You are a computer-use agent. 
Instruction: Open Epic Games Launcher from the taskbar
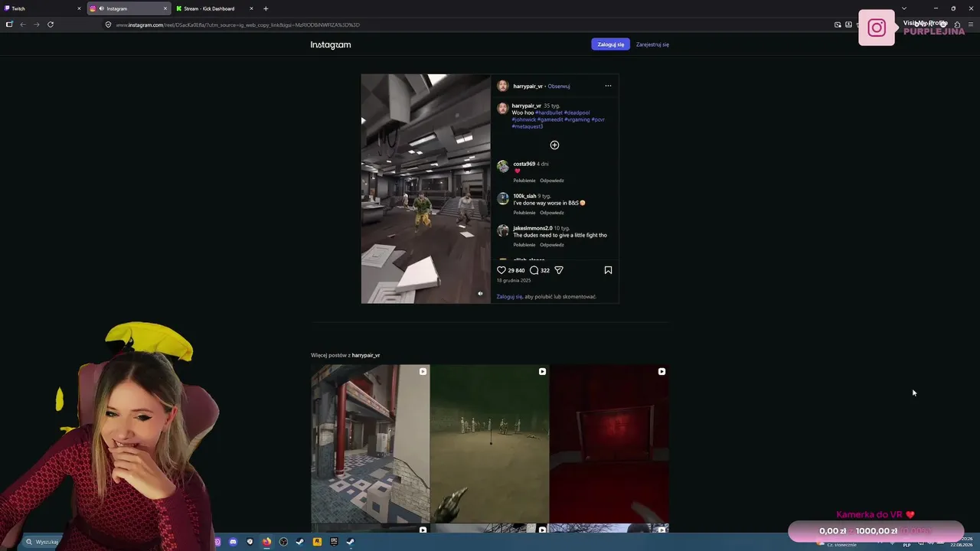click(x=334, y=542)
